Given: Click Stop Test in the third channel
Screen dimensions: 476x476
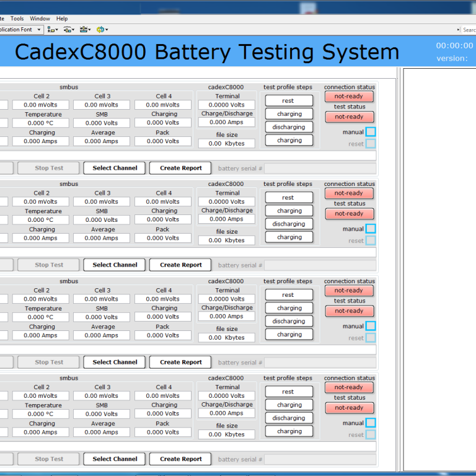Looking at the screenshot, I should (x=48, y=362).
